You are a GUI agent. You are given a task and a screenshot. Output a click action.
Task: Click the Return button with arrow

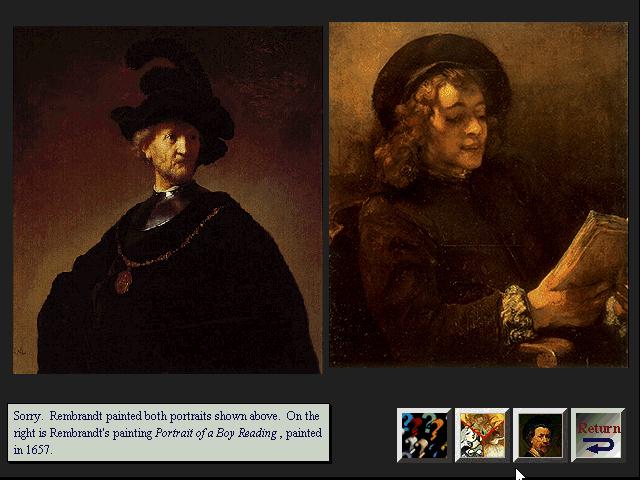[598, 435]
